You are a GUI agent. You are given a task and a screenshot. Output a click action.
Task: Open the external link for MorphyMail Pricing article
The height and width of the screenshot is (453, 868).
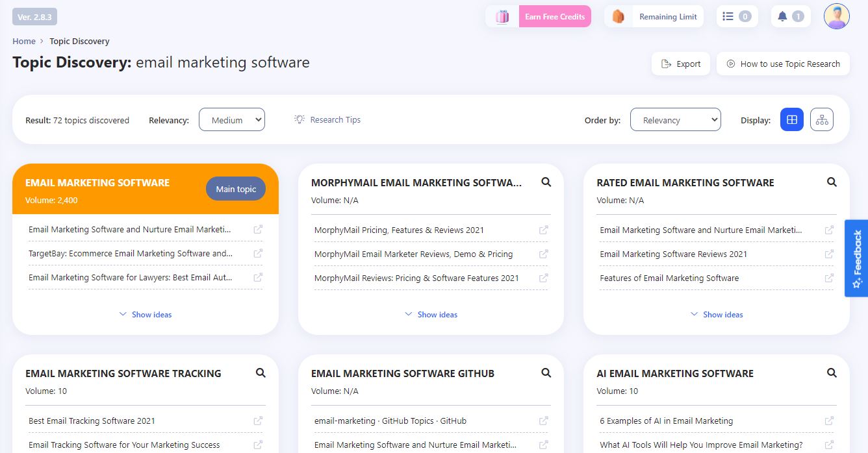542,230
